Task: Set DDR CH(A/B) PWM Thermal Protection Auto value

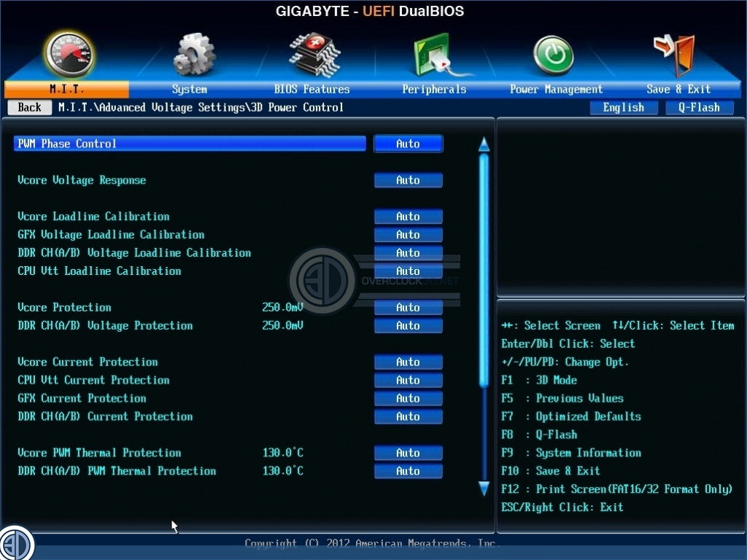Action: (409, 471)
